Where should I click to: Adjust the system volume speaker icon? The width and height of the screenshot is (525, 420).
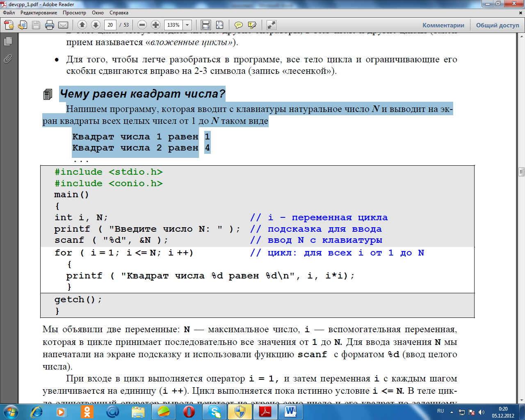pos(482,412)
